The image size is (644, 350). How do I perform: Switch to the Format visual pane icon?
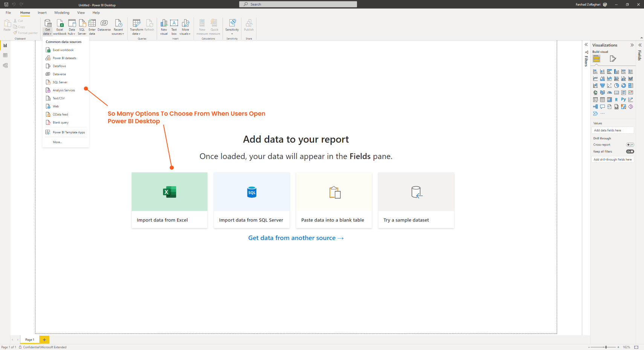tap(613, 59)
